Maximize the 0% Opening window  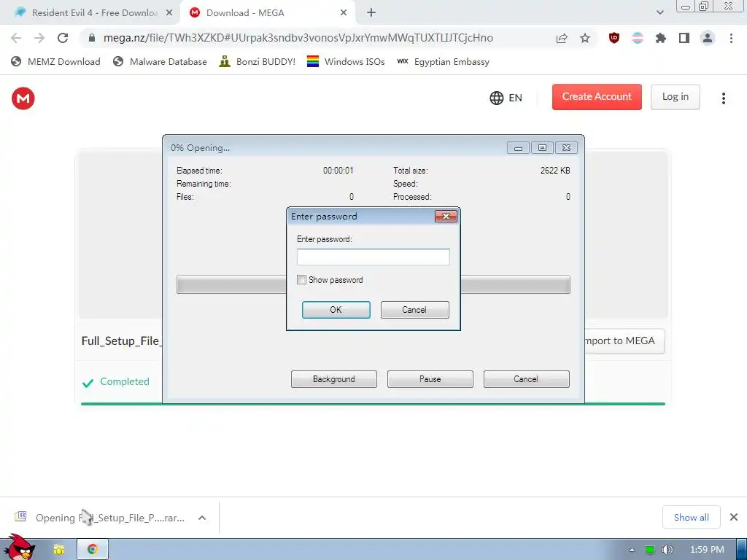point(542,147)
